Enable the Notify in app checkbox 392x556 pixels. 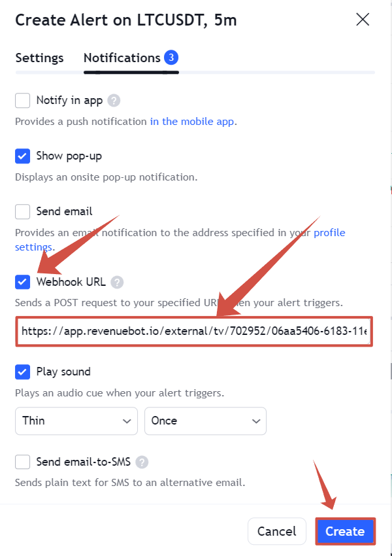(22, 101)
